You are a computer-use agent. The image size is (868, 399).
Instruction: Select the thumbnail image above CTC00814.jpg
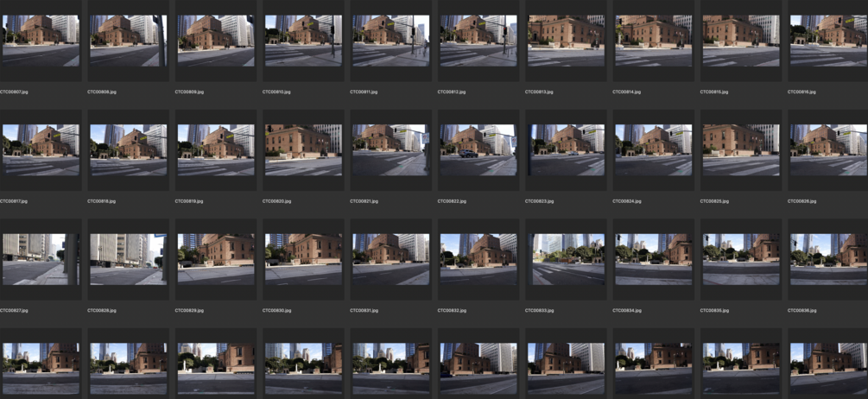tap(653, 41)
